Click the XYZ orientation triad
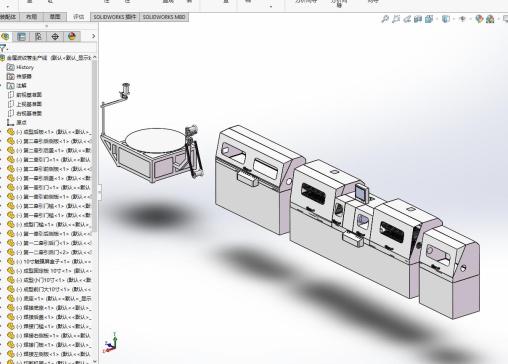508x364 pixels. click(111, 343)
